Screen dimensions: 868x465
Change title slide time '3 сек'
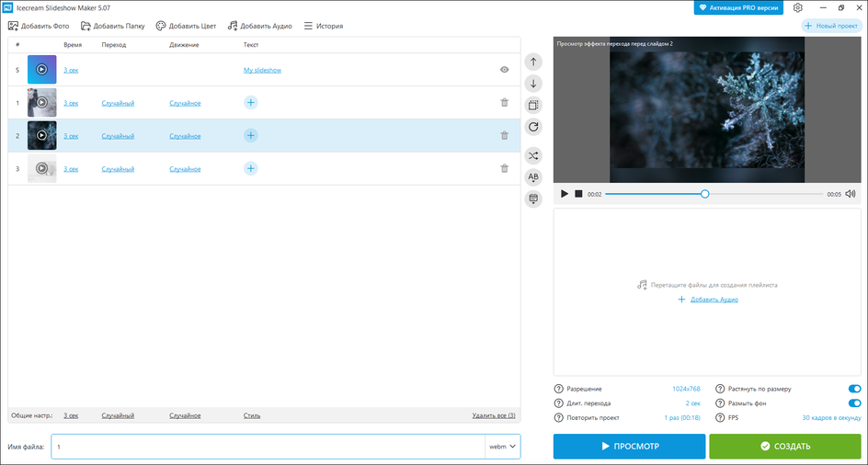[x=71, y=71]
